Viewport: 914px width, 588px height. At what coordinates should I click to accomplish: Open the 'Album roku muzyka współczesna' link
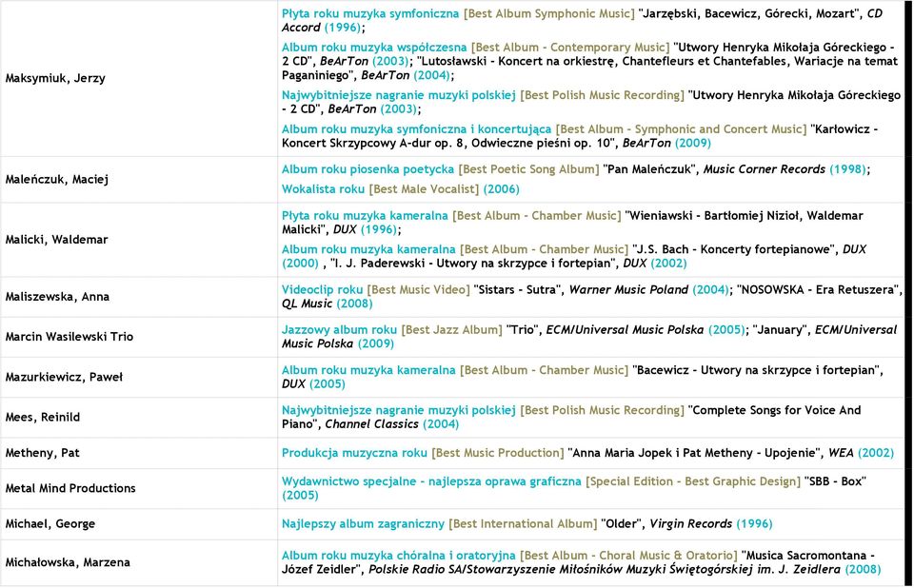click(x=374, y=48)
